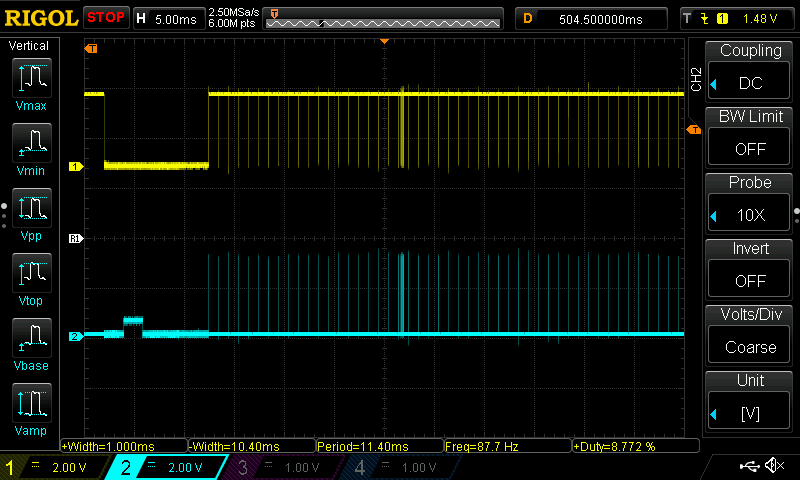Click the CH2 side menu label
The height and width of the screenshot is (480, 800).
coord(695,79)
